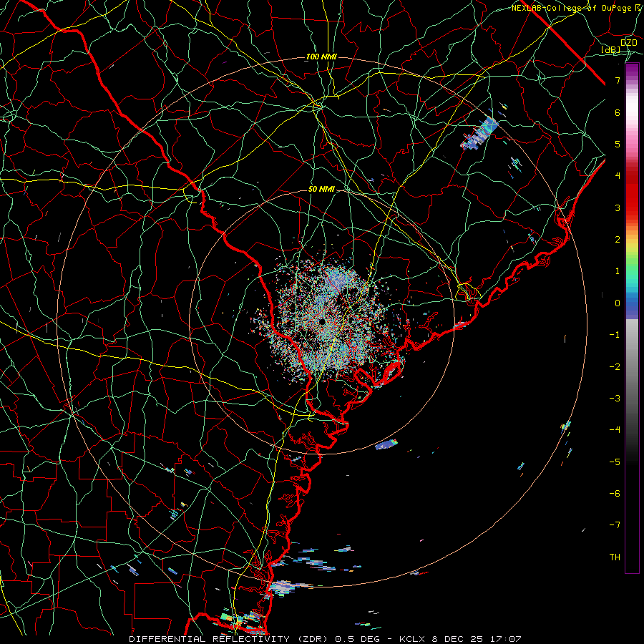Click the TH threshold label on the scale

coord(615,557)
